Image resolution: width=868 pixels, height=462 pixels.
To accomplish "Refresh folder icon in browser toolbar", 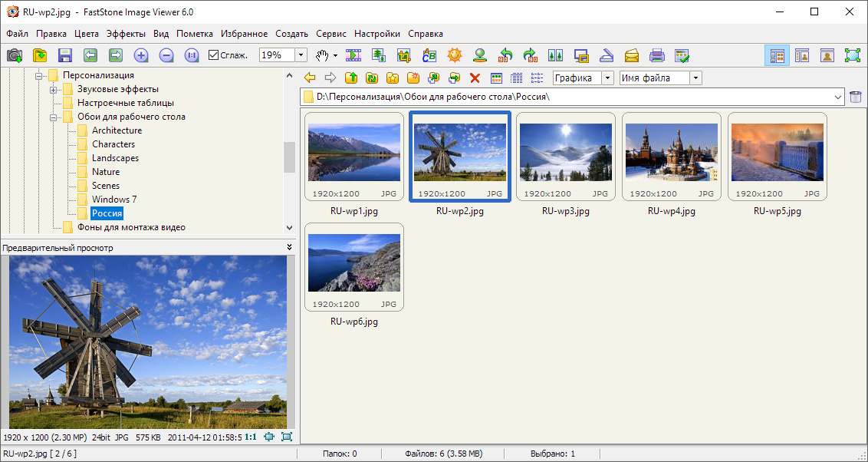I will [371, 78].
